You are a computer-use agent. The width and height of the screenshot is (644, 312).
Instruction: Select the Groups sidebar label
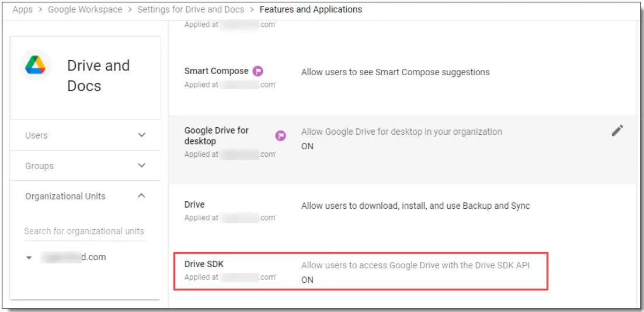[x=40, y=166]
